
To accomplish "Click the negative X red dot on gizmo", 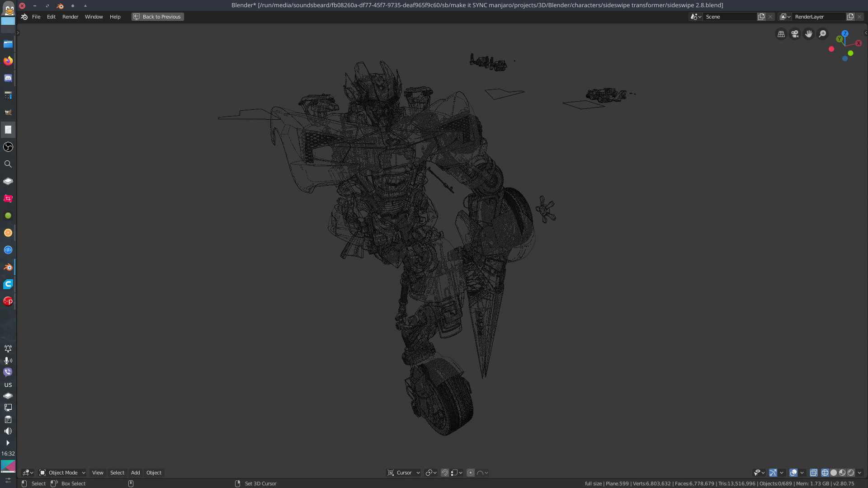I will (x=831, y=49).
